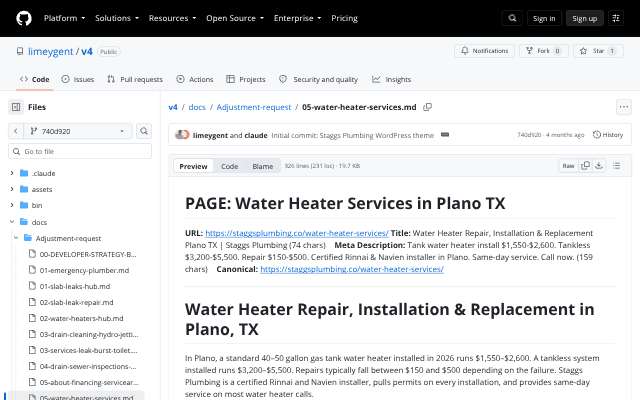This screenshot has width=640, height=400.
Task: Click v4 breadcrumb link
Action: pyautogui.click(x=173, y=107)
